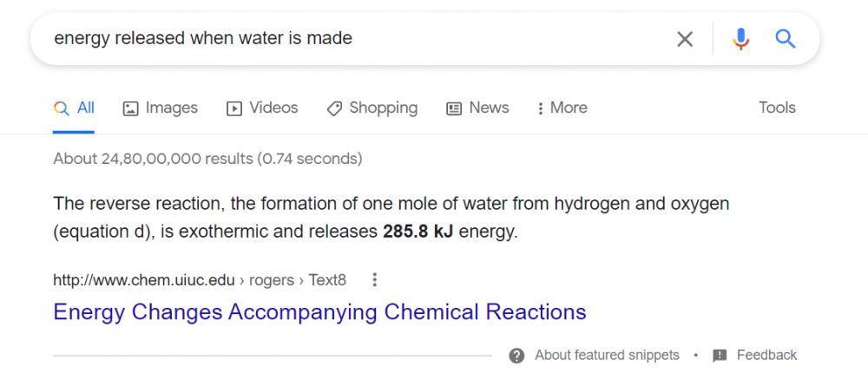Start voice search with microphone icon
Screen dimensions: 868x379
click(740, 39)
